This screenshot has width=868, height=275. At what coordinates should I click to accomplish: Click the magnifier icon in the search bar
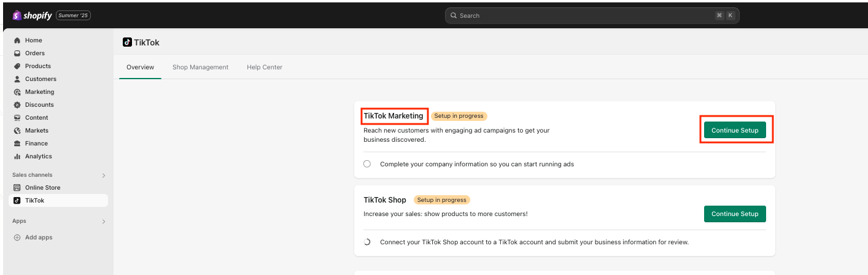tap(454, 15)
